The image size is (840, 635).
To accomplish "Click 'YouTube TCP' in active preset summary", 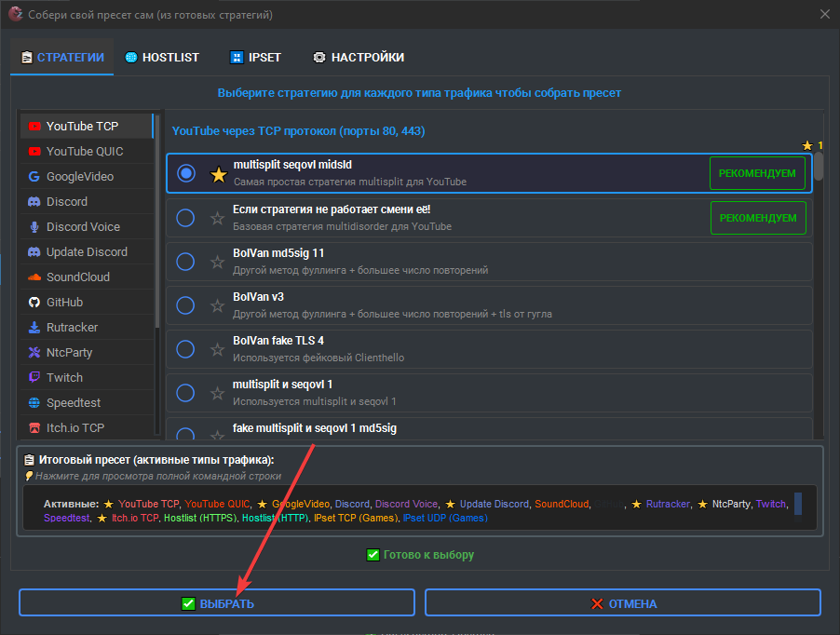I will click(x=148, y=505).
